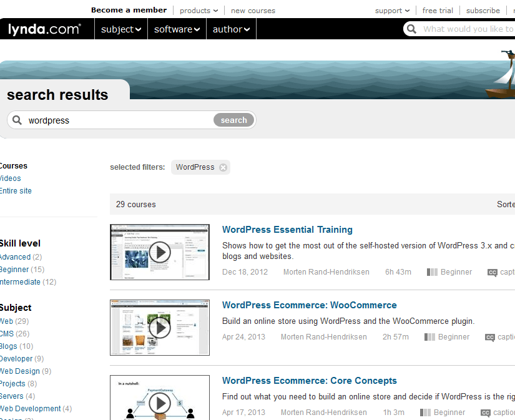This screenshot has height=420, width=515.
Task: Expand the products menu
Action: click(x=199, y=11)
